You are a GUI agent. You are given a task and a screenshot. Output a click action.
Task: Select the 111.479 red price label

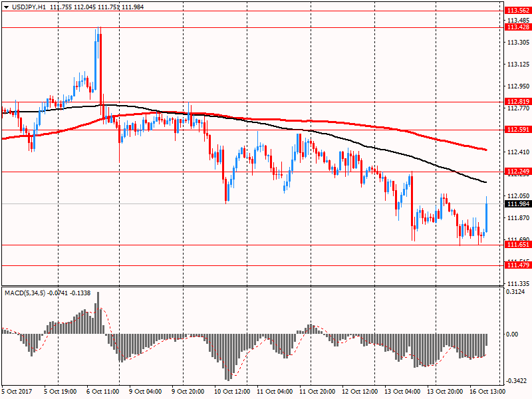coord(518,265)
